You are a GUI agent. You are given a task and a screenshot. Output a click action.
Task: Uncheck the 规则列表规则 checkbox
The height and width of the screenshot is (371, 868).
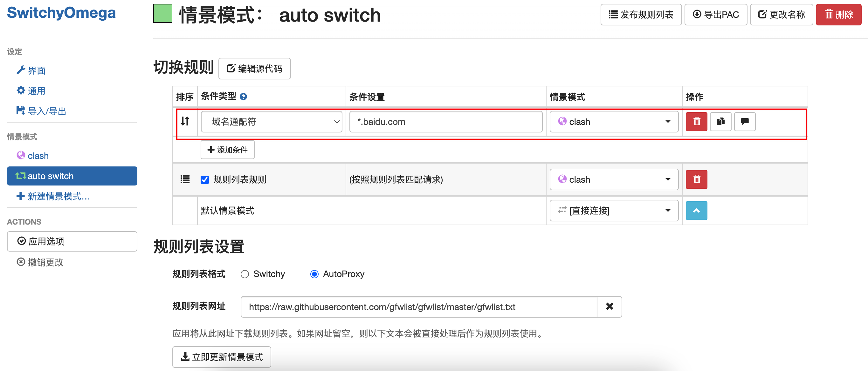click(x=204, y=180)
